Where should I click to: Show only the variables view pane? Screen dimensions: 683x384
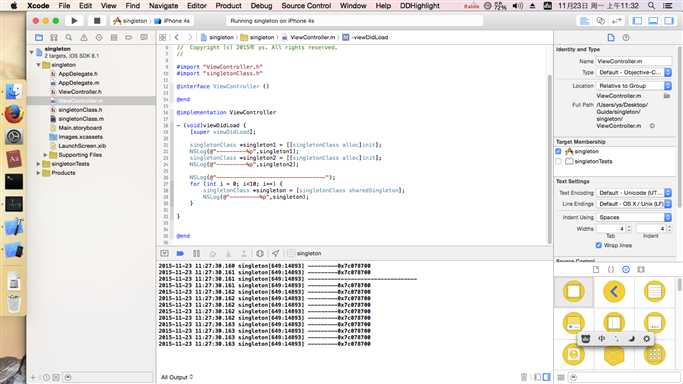(538, 377)
